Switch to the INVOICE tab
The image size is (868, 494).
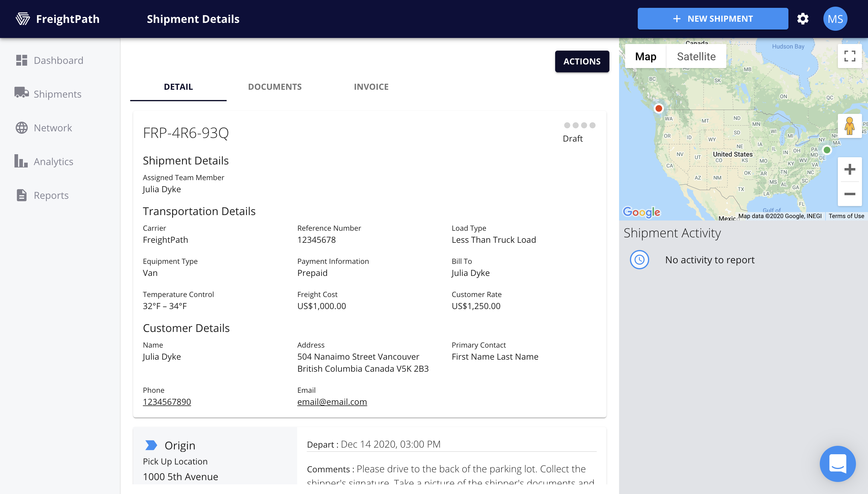tap(371, 87)
